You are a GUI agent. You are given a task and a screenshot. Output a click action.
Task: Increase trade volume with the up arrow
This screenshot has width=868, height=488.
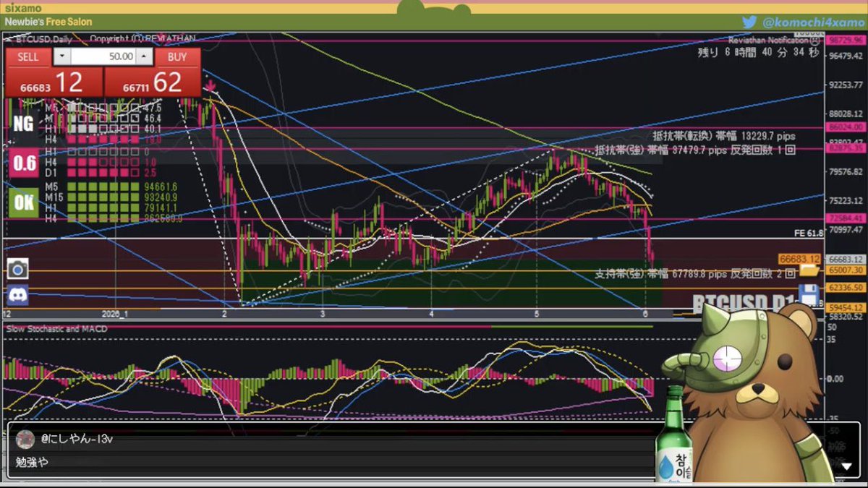(x=145, y=56)
